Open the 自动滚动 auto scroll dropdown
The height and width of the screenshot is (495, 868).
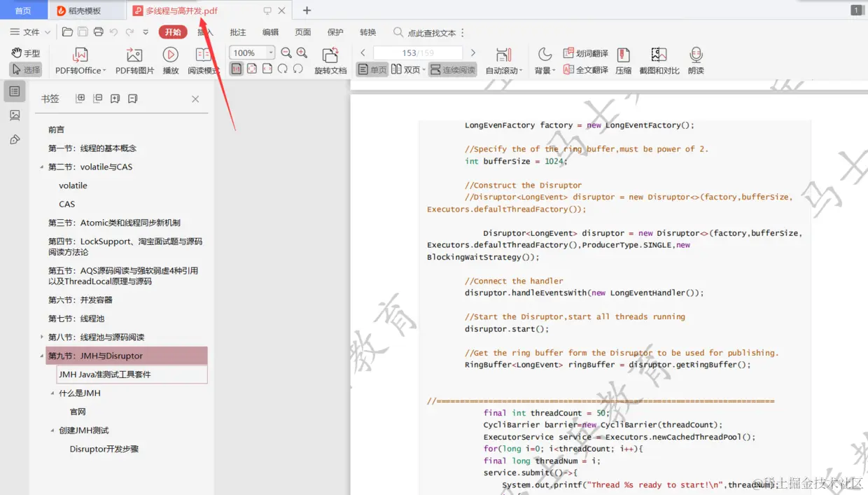pyautogui.click(x=504, y=61)
